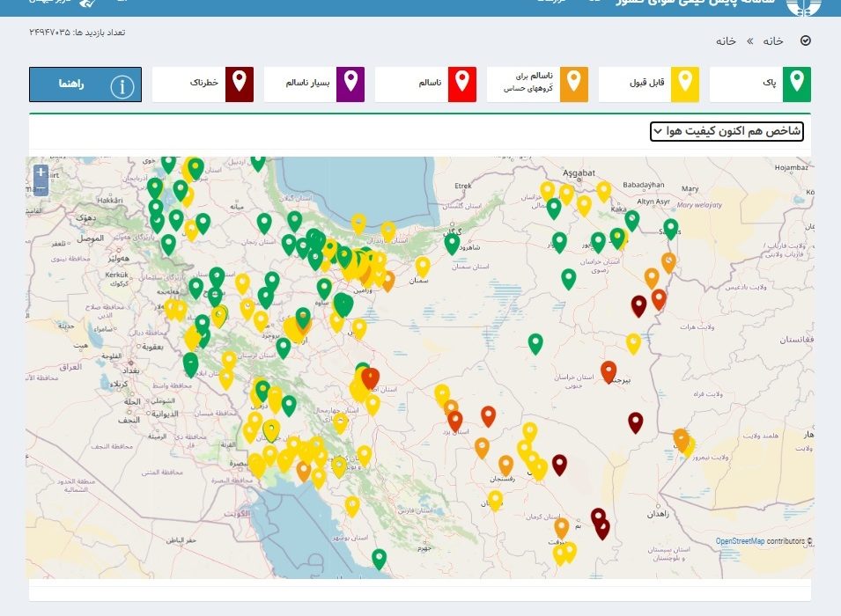Click the green marker below Kaka

[632, 220]
